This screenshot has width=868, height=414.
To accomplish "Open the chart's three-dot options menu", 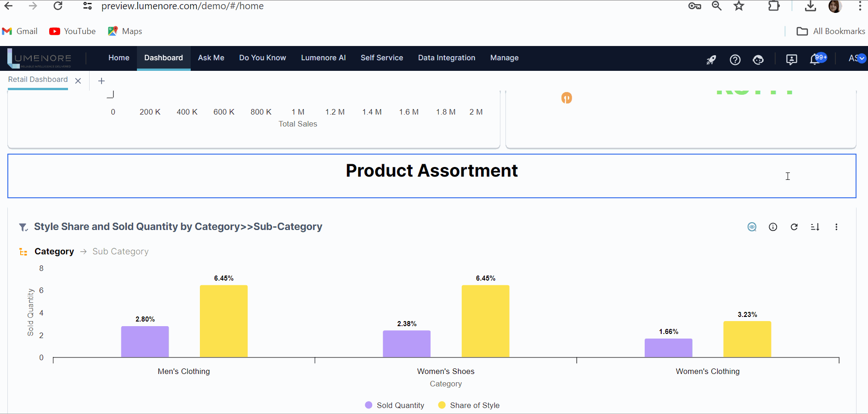I will tap(837, 227).
